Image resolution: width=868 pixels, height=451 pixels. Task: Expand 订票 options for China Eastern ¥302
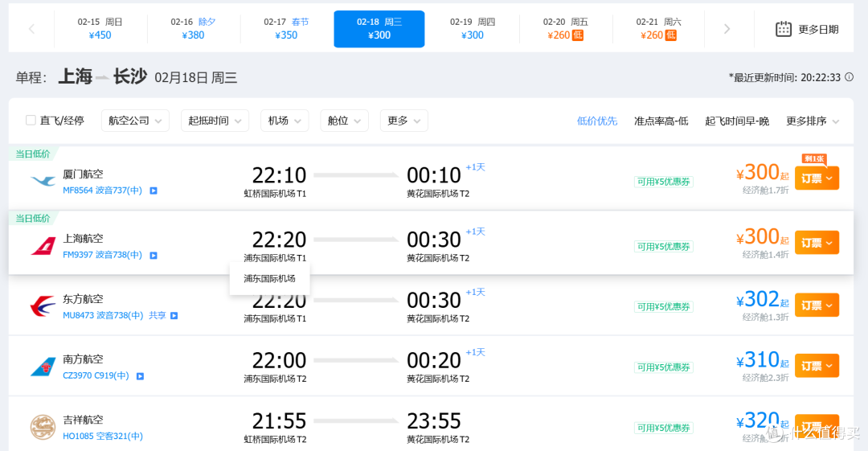[817, 305]
